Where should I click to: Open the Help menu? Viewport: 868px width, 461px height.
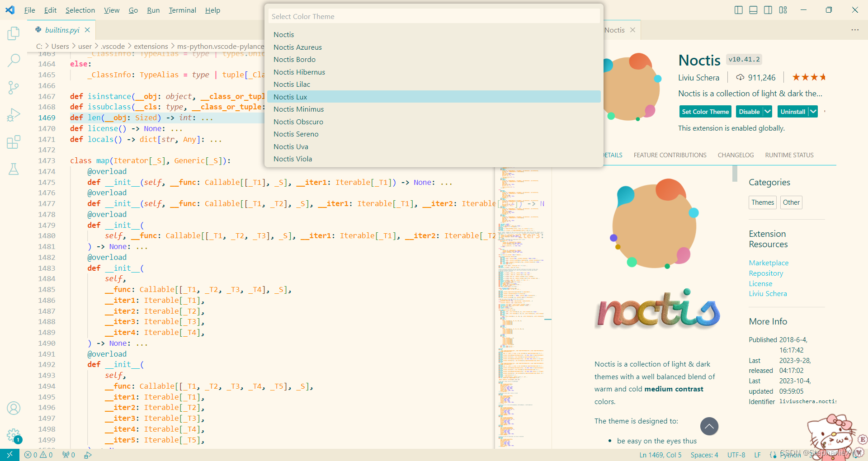coord(212,10)
